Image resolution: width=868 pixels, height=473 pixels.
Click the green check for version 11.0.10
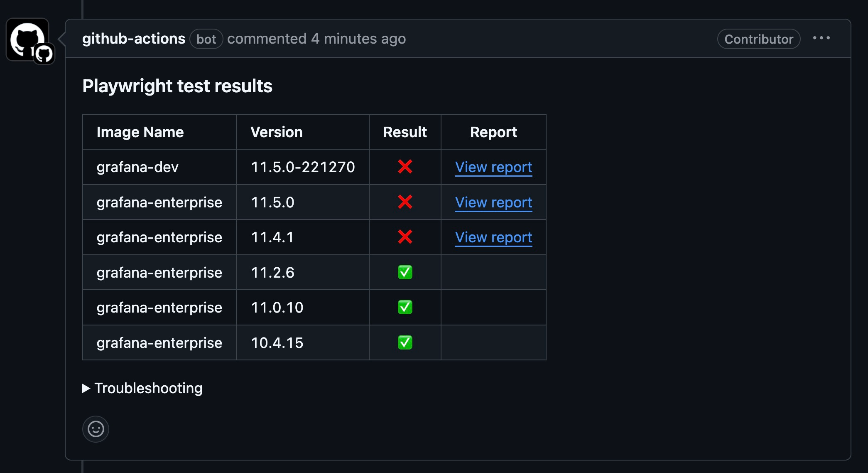click(x=405, y=307)
